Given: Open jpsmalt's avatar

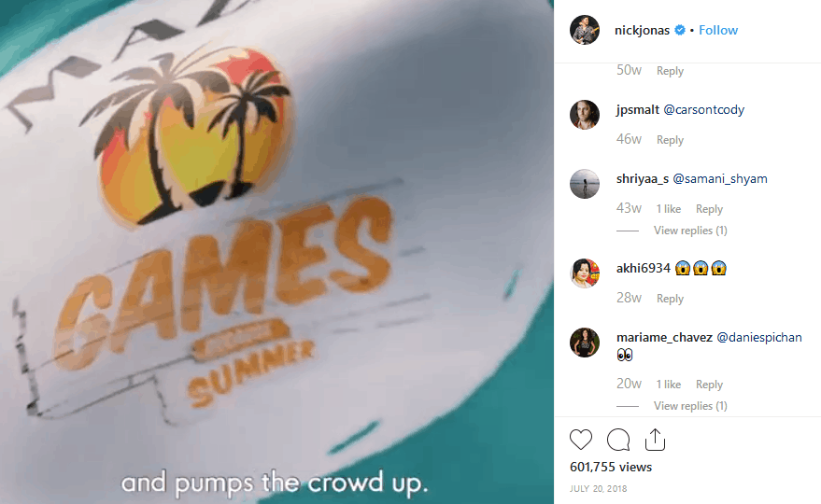Looking at the screenshot, I should (585, 114).
